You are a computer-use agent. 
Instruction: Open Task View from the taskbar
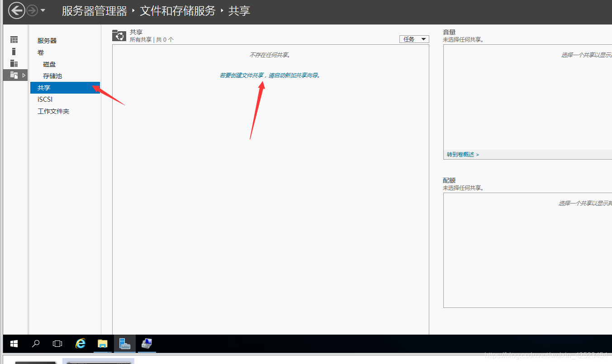(x=57, y=344)
